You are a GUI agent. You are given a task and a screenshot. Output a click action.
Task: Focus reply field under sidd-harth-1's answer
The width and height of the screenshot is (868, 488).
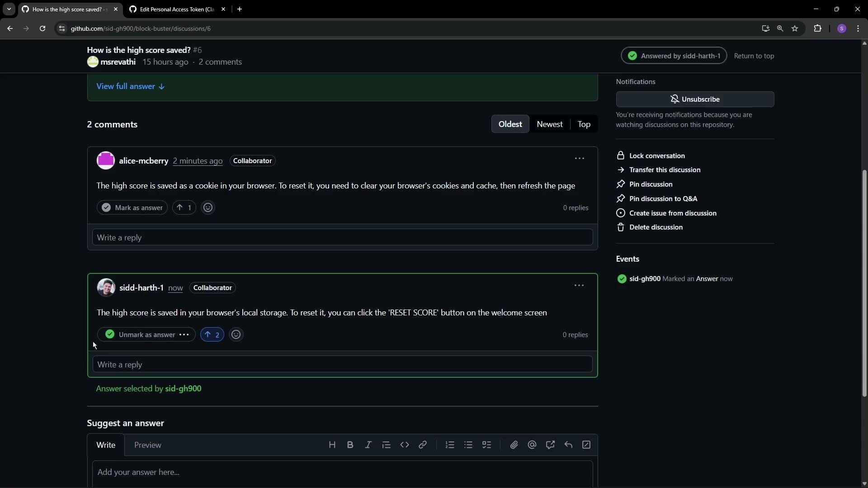(x=343, y=364)
